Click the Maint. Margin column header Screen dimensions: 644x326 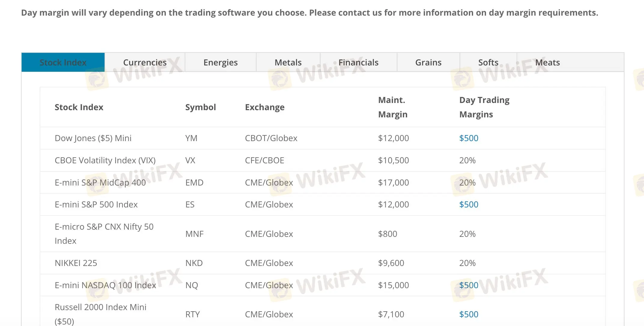[393, 107]
